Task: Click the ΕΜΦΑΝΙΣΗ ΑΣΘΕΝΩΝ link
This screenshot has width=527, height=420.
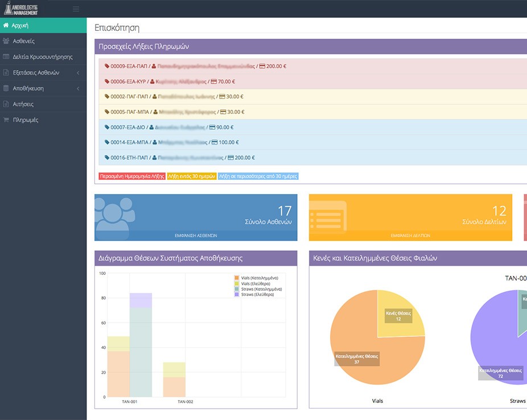Action: [x=196, y=236]
